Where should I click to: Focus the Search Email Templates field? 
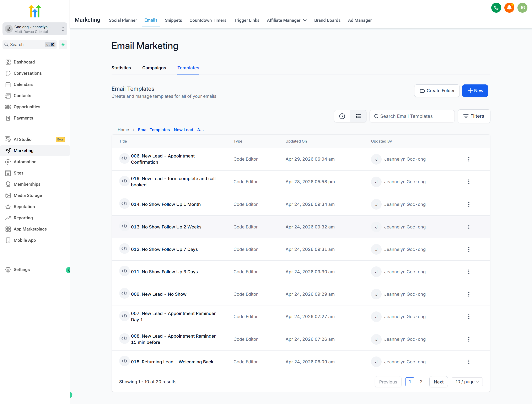click(412, 116)
